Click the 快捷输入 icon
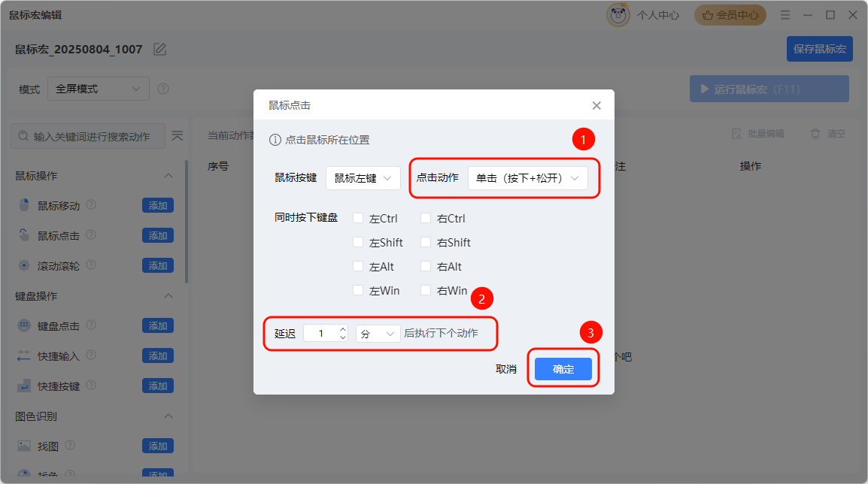This screenshot has width=868, height=484. pyautogui.click(x=24, y=355)
